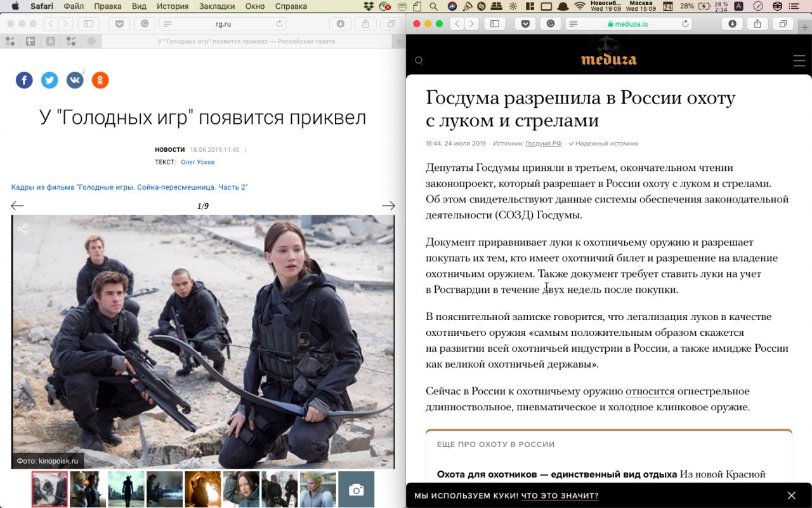Open the Файл menu
Image resolution: width=812 pixels, height=508 pixels.
click(74, 6)
